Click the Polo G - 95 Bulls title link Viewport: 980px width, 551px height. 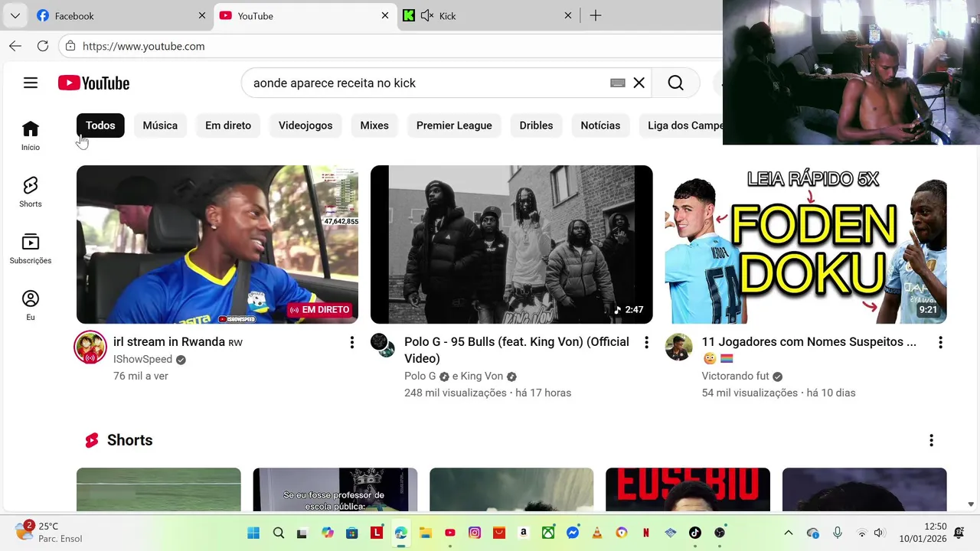tap(517, 350)
